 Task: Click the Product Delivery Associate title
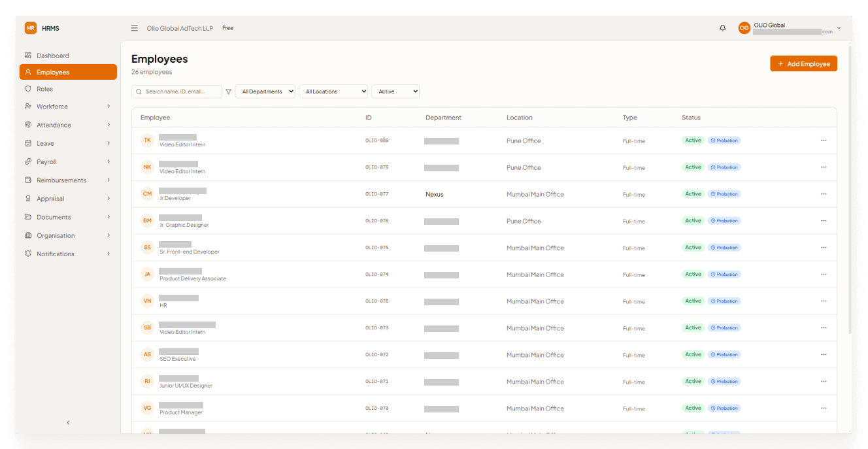pos(193,278)
